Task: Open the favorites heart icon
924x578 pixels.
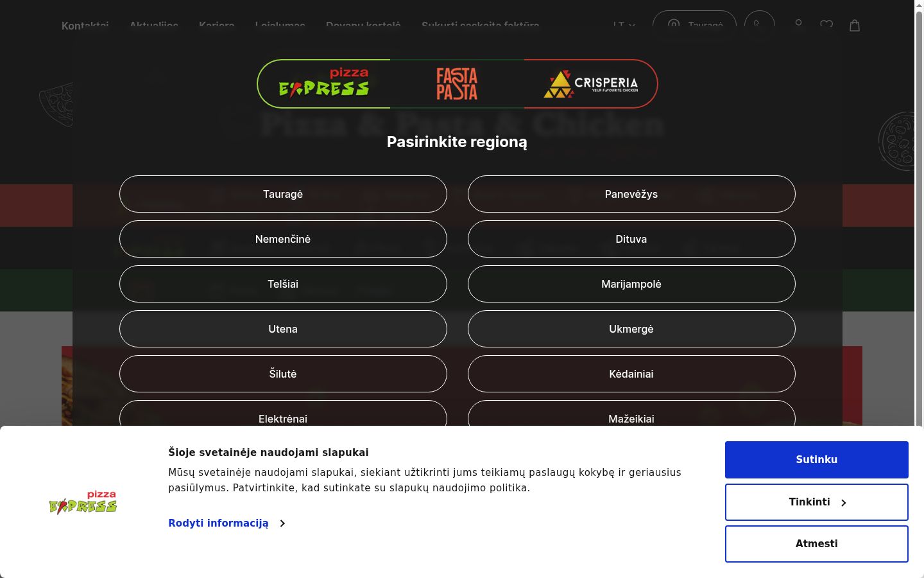Action: (x=826, y=25)
